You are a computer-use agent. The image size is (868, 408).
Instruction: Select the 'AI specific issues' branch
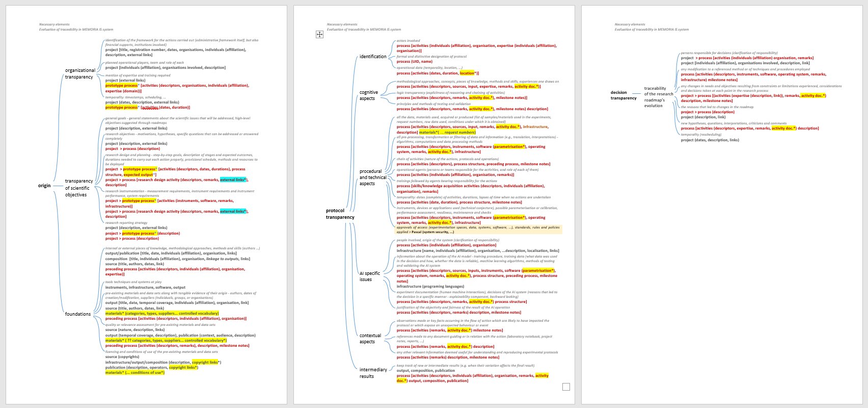tap(370, 276)
